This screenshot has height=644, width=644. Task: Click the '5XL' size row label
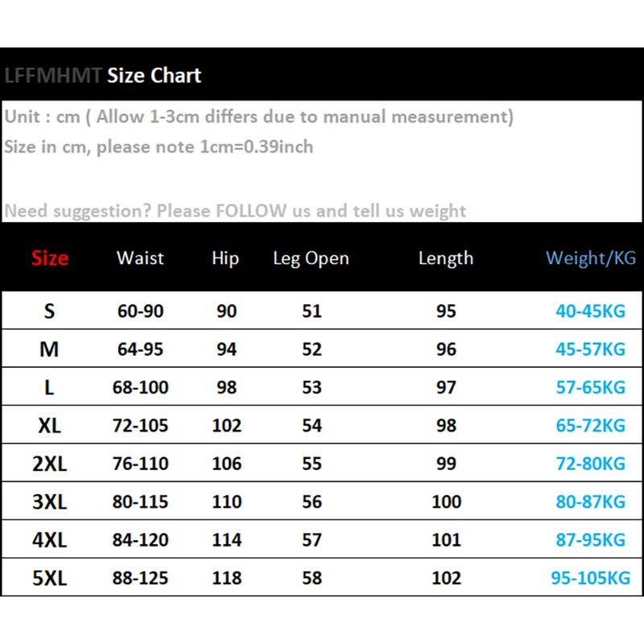click(49, 578)
